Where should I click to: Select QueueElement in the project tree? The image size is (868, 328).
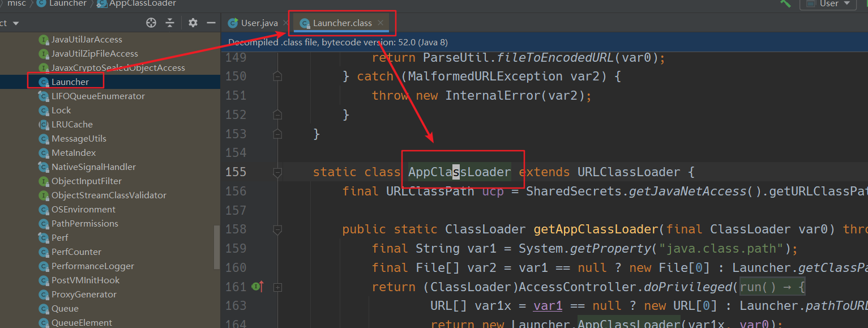click(82, 323)
